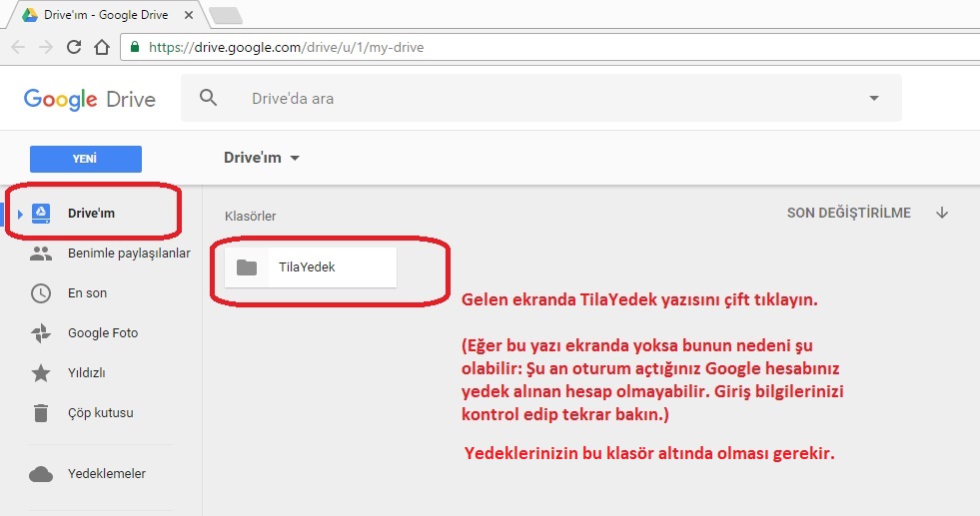Screen dimensions: 980x516
Task: Open Yedeklemeler cloud icon
Action: click(41, 474)
